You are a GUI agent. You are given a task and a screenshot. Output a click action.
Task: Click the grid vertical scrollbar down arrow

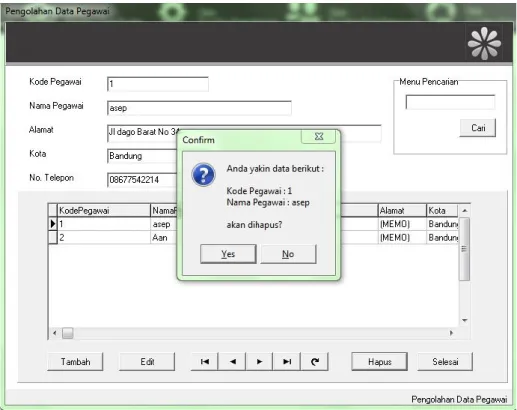tap(464, 320)
